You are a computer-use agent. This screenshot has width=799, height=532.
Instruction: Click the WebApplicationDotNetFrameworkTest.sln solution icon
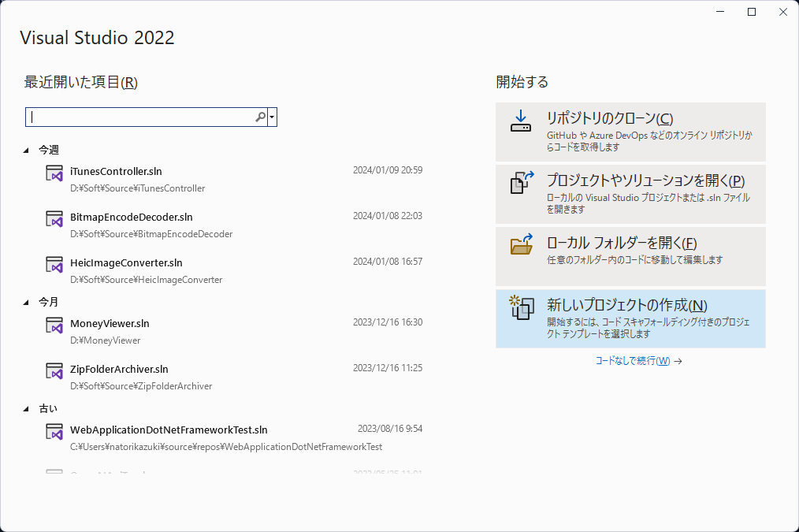point(54,433)
